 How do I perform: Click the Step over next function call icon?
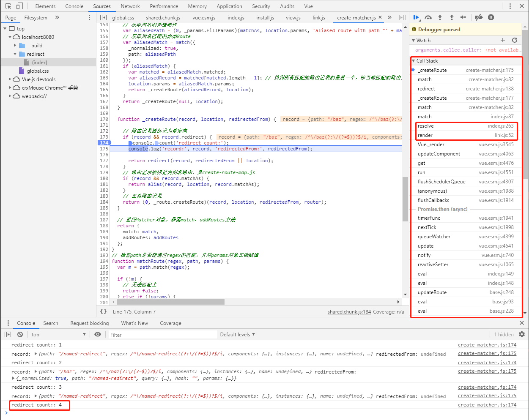point(428,18)
